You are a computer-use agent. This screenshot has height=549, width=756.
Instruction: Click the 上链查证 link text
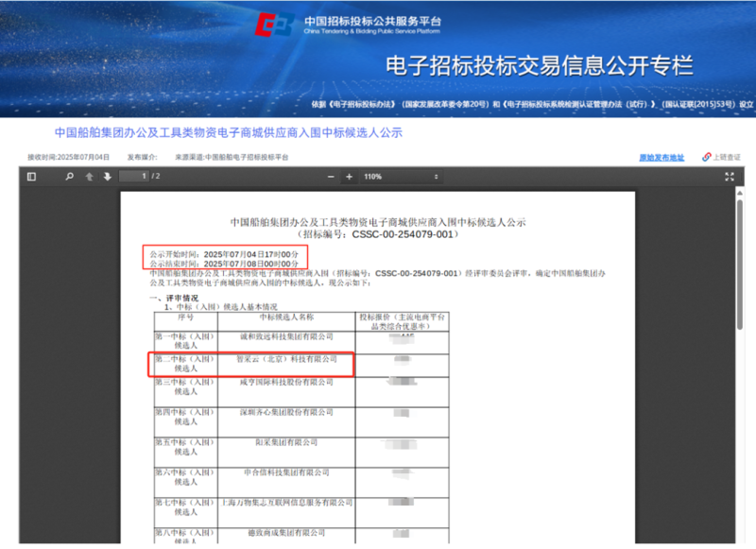coord(727,157)
